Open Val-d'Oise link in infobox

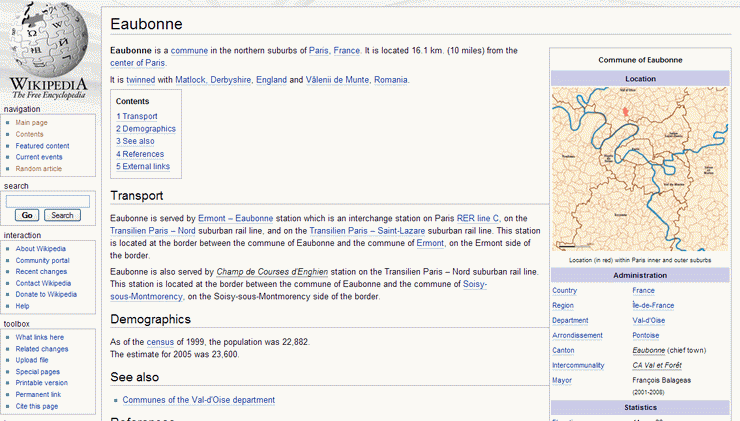[649, 320]
